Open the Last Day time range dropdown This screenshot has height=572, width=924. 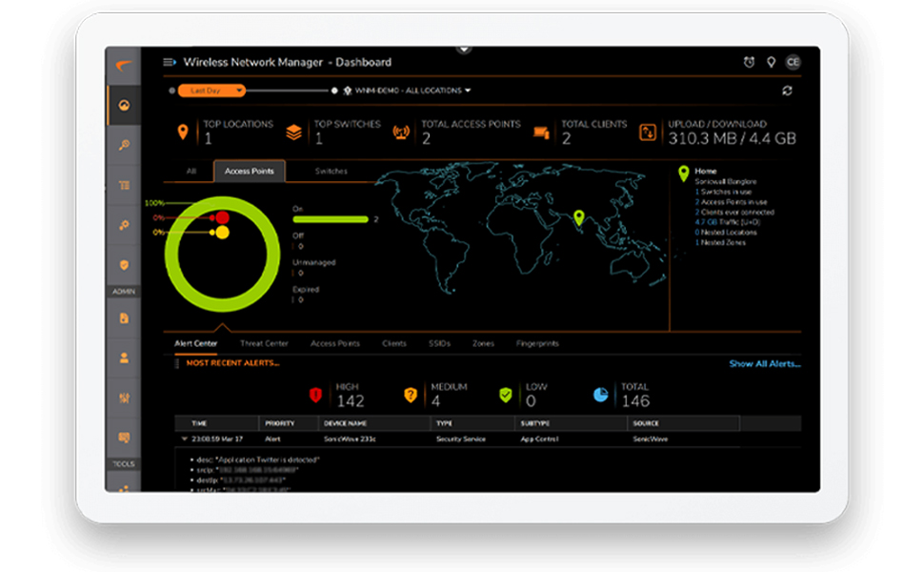point(211,91)
